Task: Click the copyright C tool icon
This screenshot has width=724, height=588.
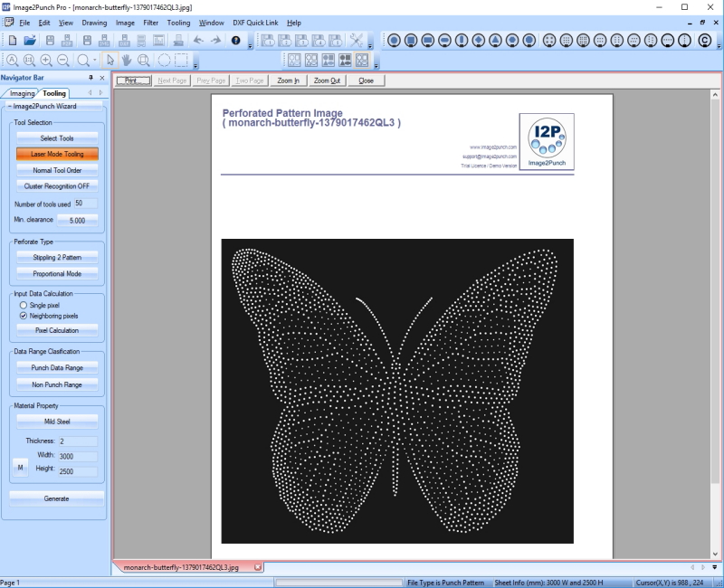Action: pyautogui.click(x=704, y=41)
